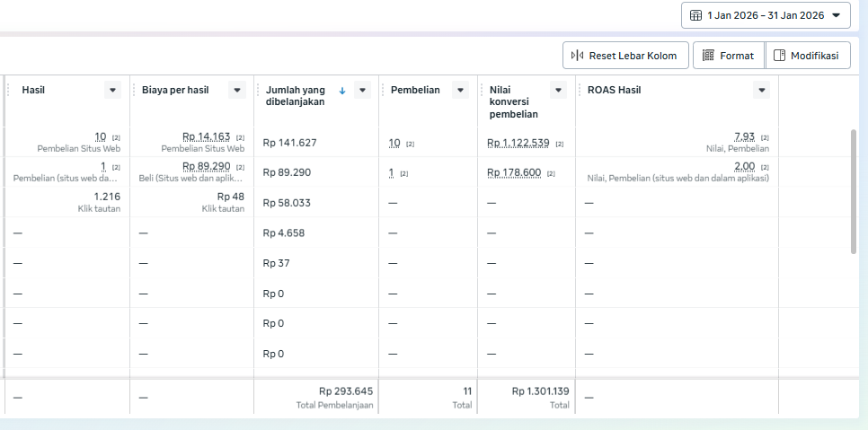Click the sort arrow on Jumlah yang dibelanjakan
Image resolution: width=868 pixels, height=430 pixels.
342,90
